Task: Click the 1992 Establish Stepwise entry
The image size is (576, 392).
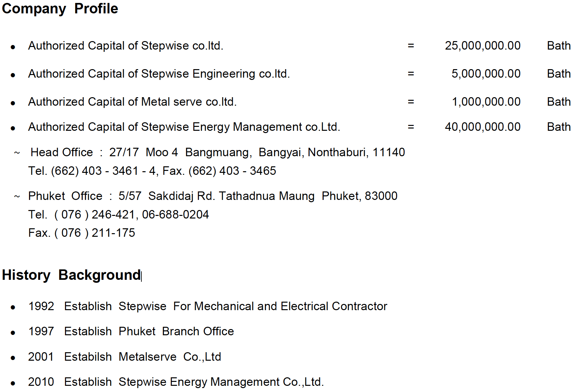Action: (207, 306)
